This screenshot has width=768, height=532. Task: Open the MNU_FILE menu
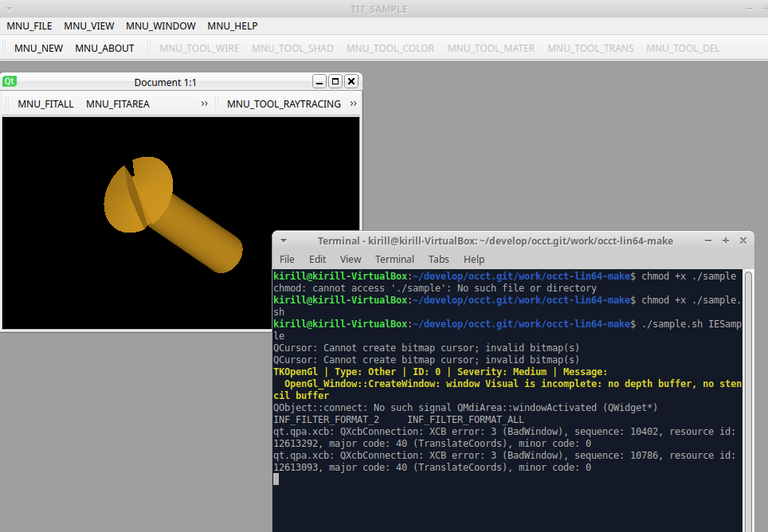tap(29, 26)
